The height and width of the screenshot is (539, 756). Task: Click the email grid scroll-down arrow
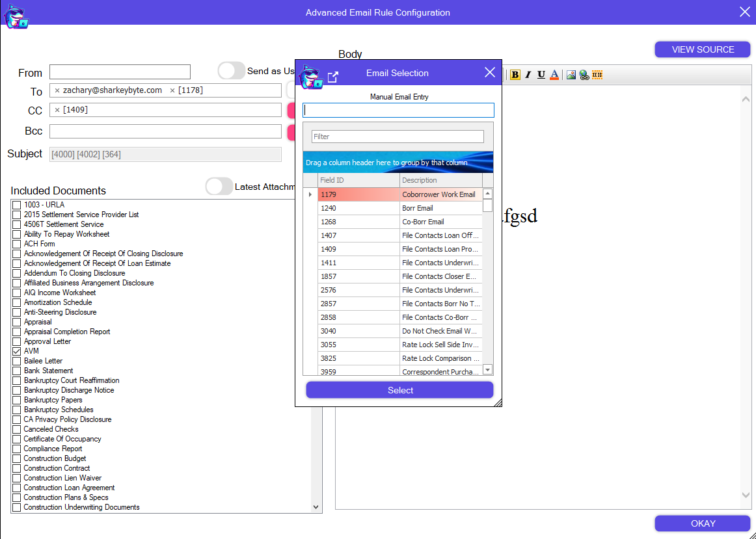(x=487, y=370)
